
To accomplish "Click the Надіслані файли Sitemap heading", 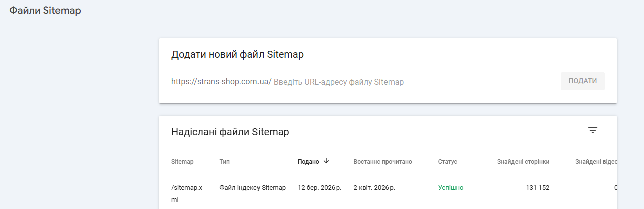I will click(230, 132).
